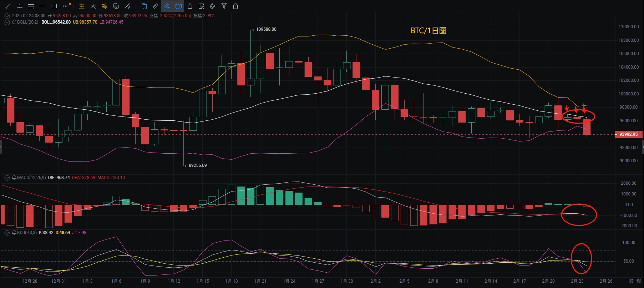Click the trash can delete drawings icon
The height and width of the screenshot is (288, 644).
tap(235, 6)
